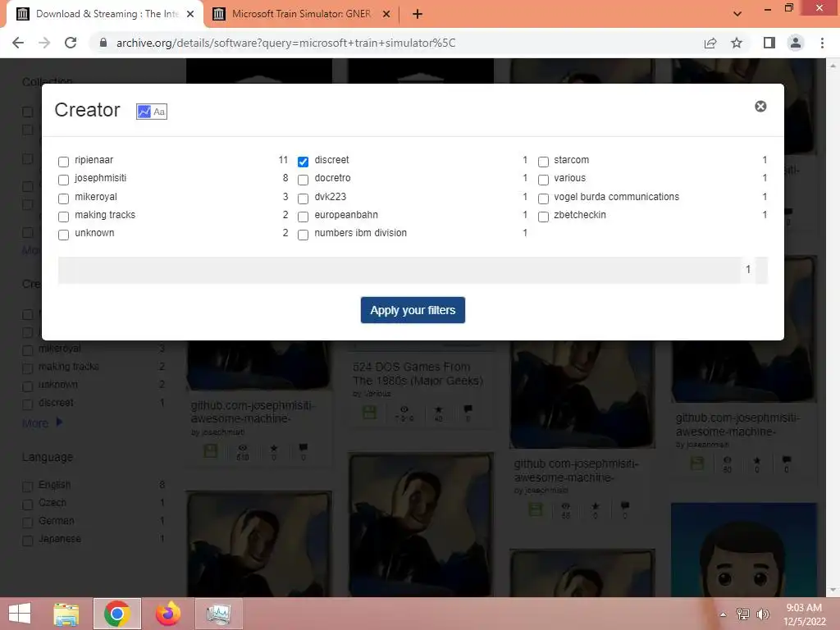Image resolution: width=840 pixels, height=630 pixels.
Task: Open the Windows Start menu
Action: coord(20,614)
